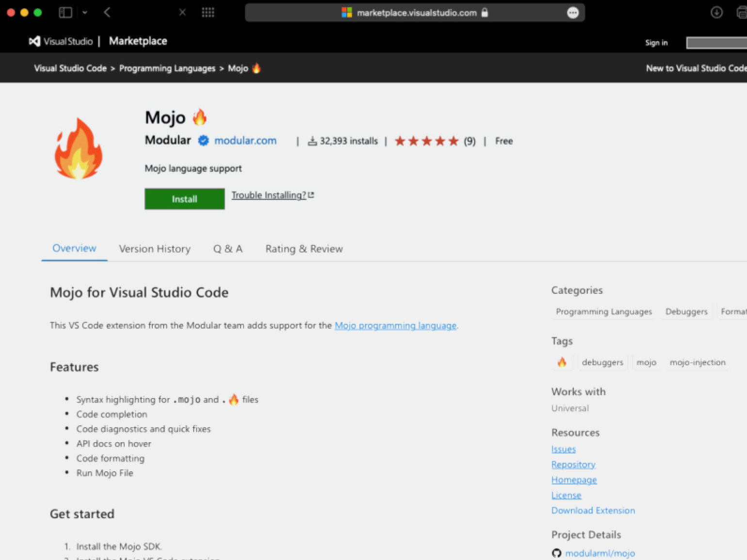Click the Free price label
This screenshot has height=560, width=747.
tap(504, 141)
